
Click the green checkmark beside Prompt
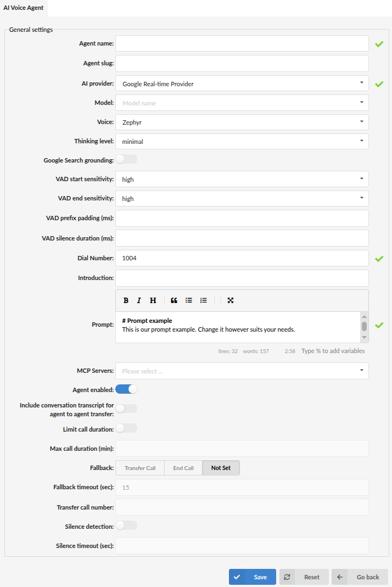379,325
